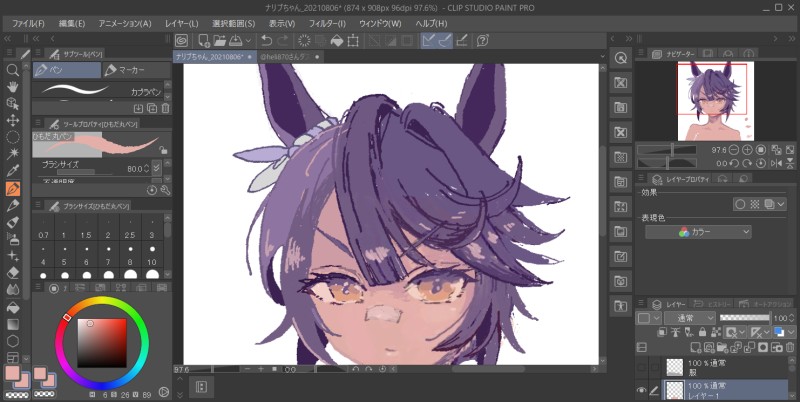
Task: Select the Eyedropper tool
Action: [x=13, y=170]
